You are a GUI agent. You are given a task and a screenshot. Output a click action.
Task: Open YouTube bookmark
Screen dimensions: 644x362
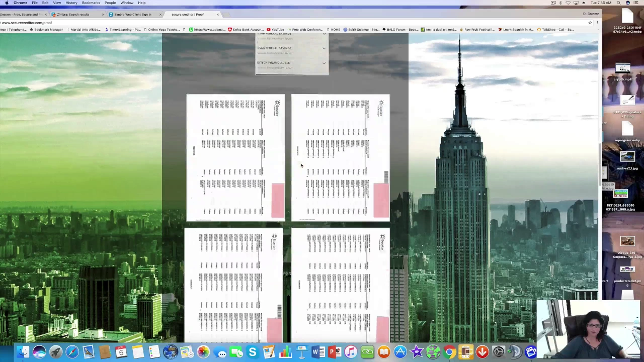click(x=276, y=29)
